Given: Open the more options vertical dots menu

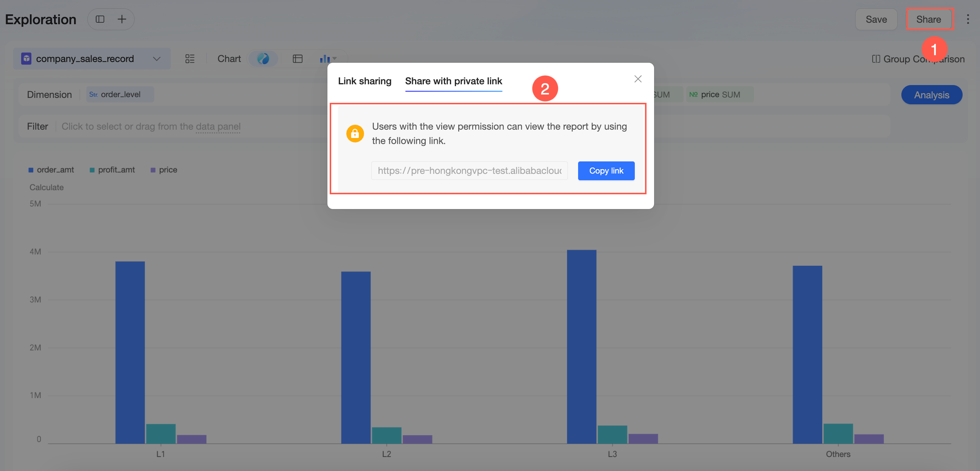Looking at the screenshot, I should 968,19.
